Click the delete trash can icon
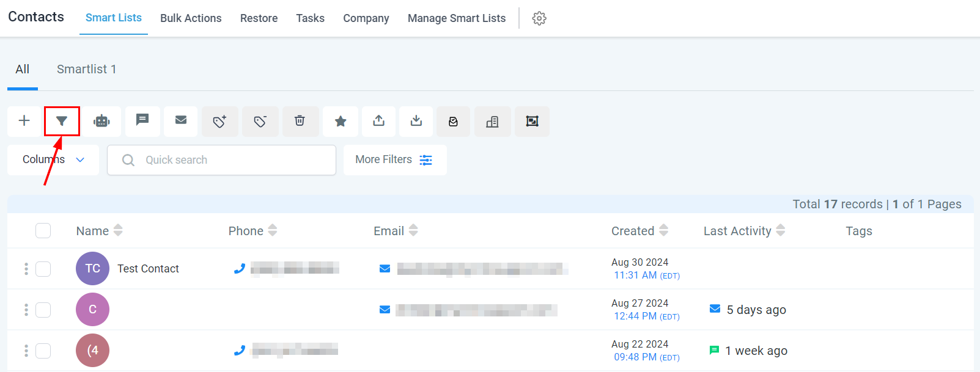Image resolution: width=980 pixels, height=372 pixels. point(300,121)
